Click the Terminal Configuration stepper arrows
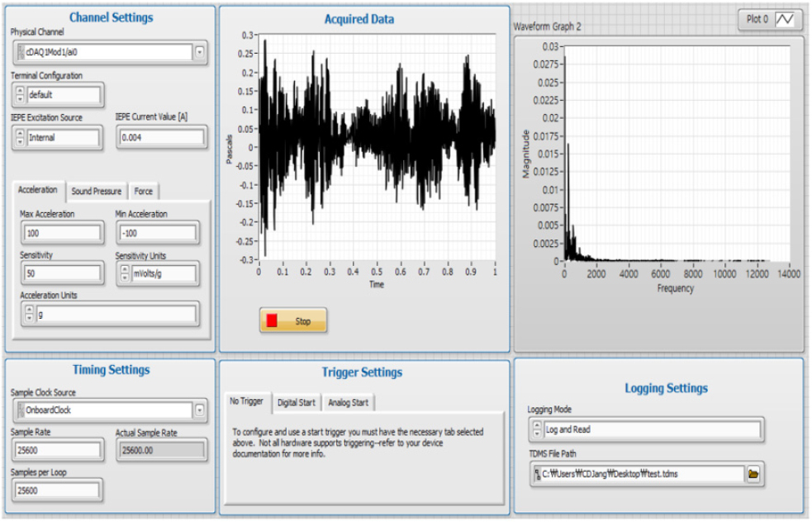The image size is (812, 522). [20, 95]
